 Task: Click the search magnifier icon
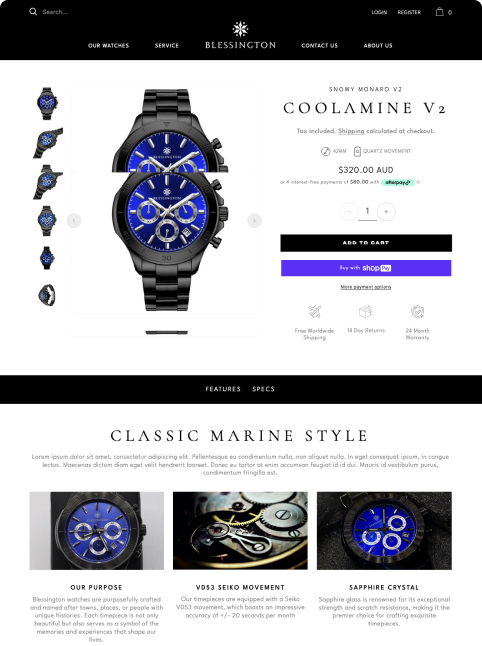pyautogui.click(x=33, y=12)
